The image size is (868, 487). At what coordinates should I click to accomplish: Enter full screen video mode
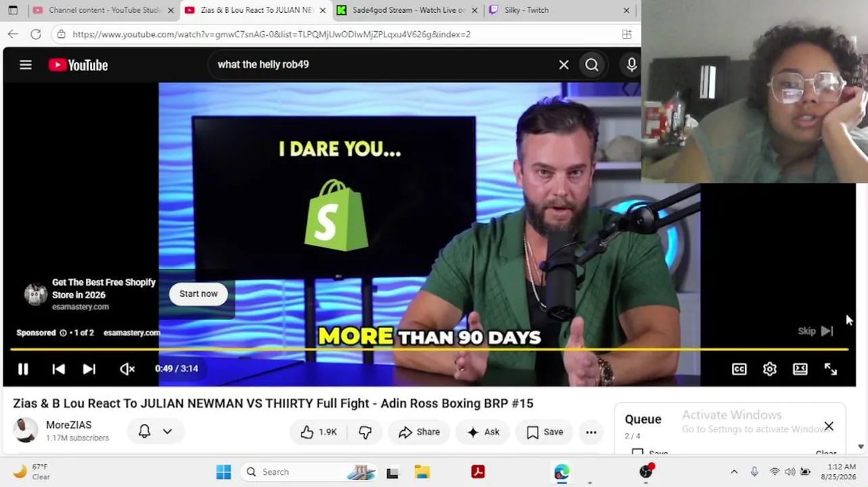point(831,369)
